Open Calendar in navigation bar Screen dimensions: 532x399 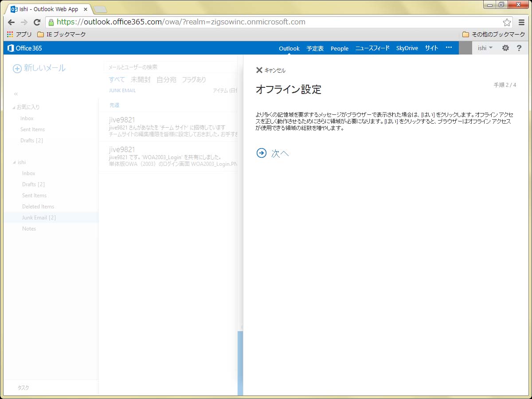315,48
